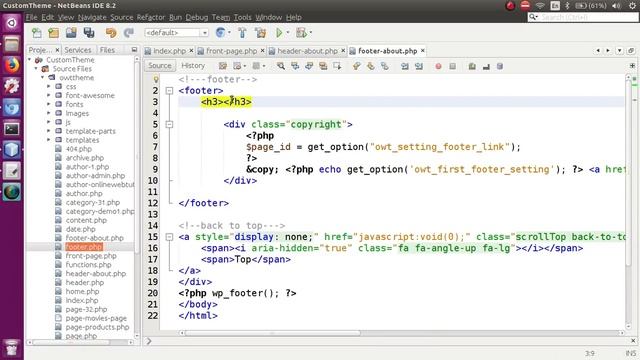Select page-products.php in the project tree
Viewport: 640px width, 360px height.
97,327
